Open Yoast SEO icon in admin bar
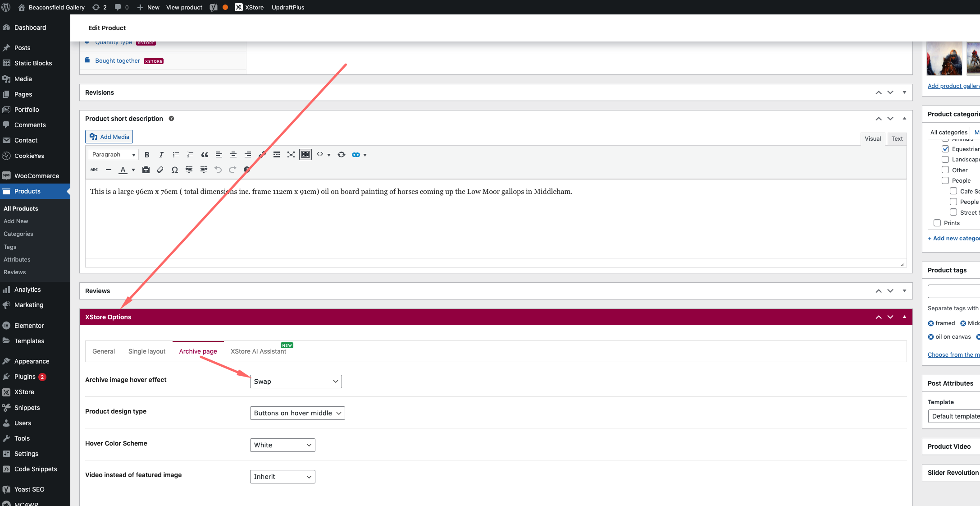 (x=214, y=7)
